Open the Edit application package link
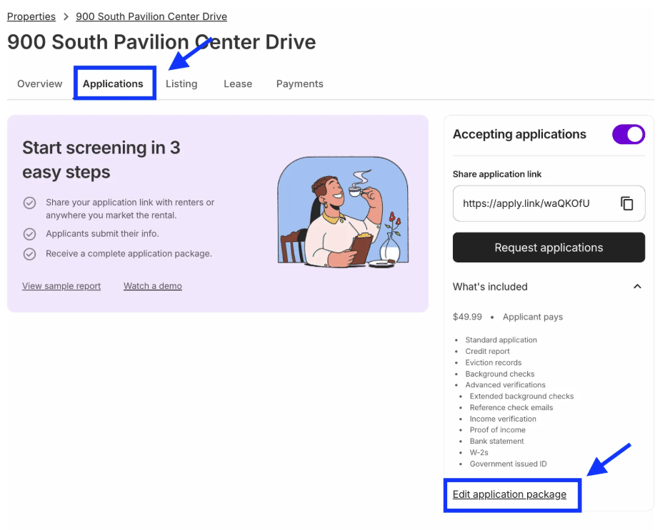Image resolution: width=670 pixels, height=530 pixels. 509,494
